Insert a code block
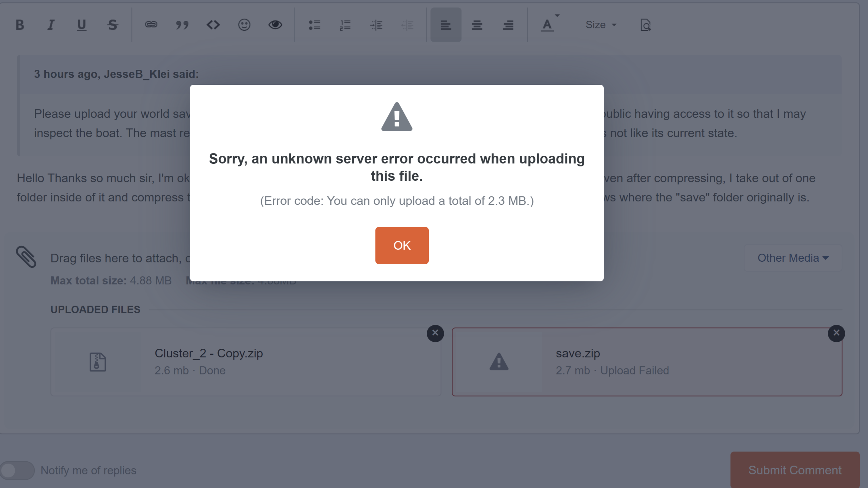 213,25
